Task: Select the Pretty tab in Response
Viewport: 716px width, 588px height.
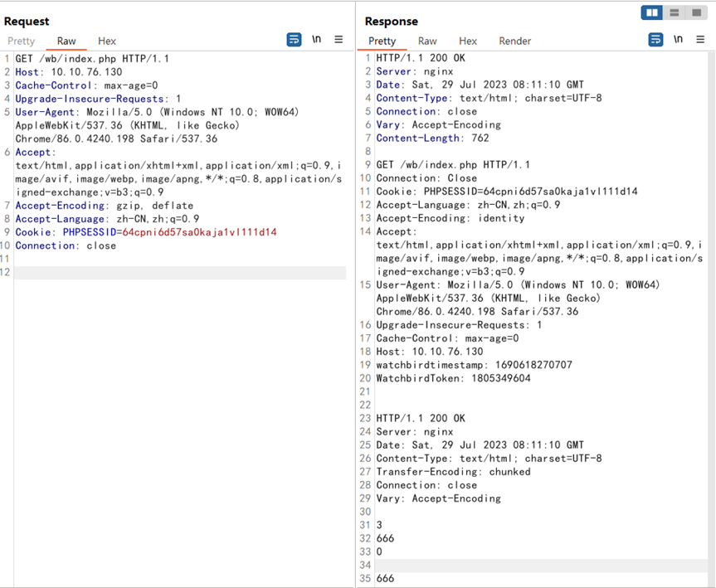Action: [382, 41]
